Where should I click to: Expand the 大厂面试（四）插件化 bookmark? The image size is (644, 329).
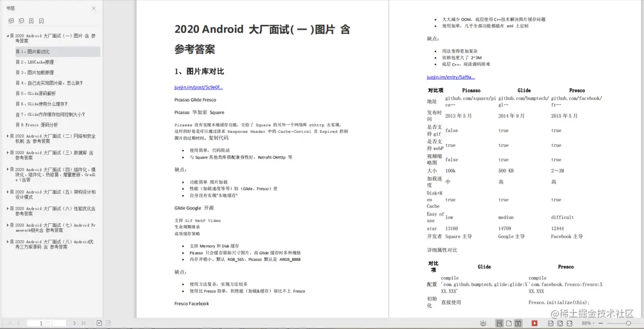pos(8,169)
